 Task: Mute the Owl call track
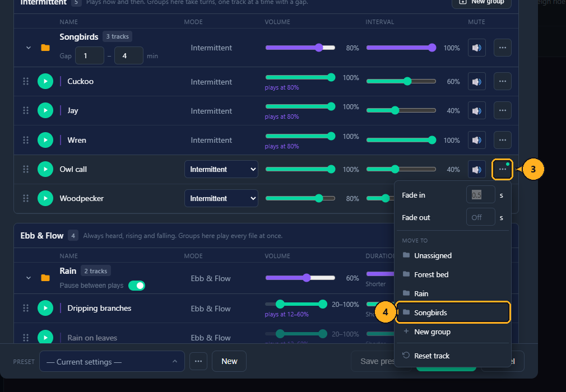[x=476, y=169]
